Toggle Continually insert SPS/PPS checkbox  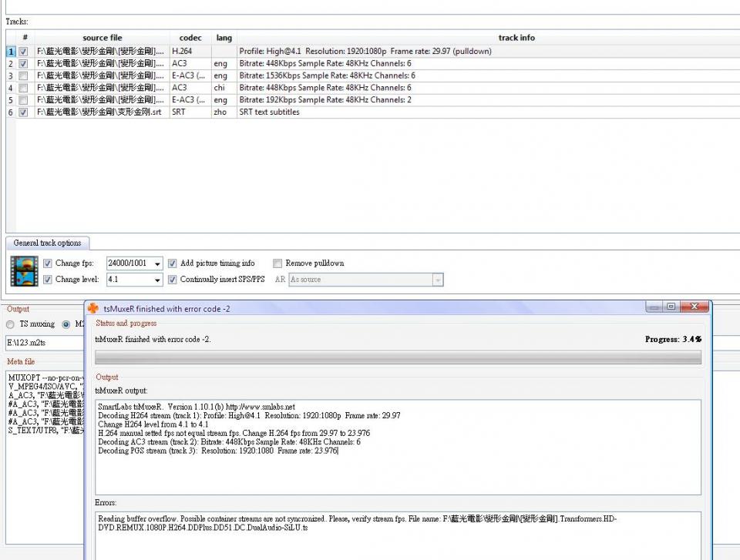[x=173, y=280]
